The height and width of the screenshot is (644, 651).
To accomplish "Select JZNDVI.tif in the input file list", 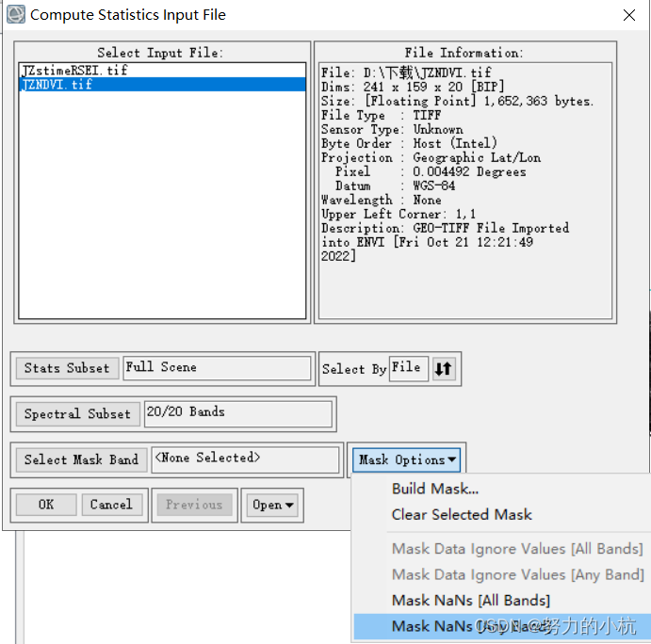I will [x=162, y=84].
